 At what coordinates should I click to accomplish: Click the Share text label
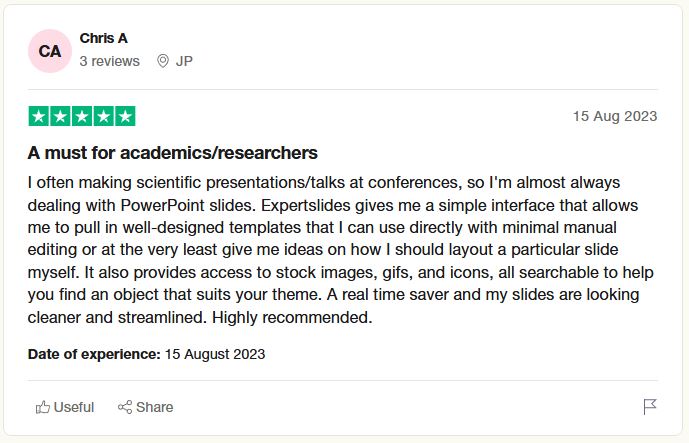point(154,407)
